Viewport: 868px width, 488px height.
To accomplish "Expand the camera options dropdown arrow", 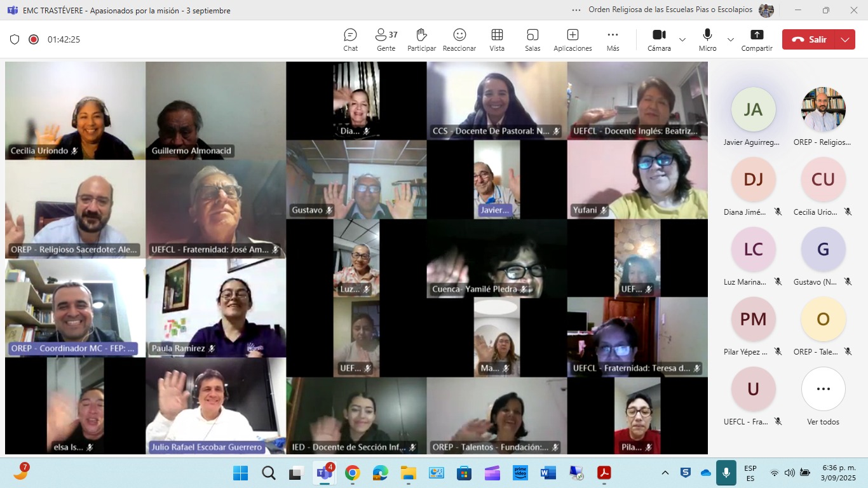I will 682,39.
